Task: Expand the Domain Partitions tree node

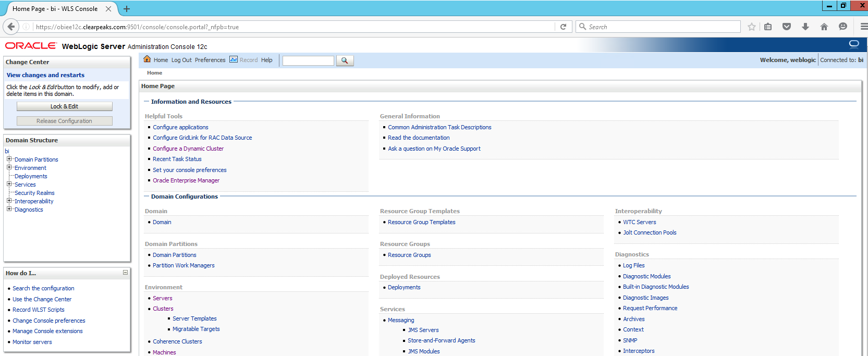Action: (x=9, y=159)
